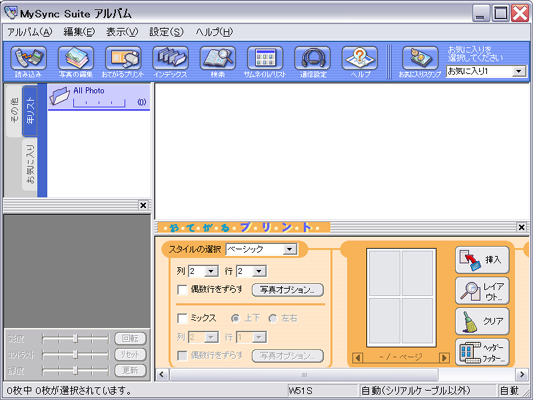Open the mix 行 dropdown showing 1
The width and height of the screenshot is (533, 400).
pyautogui.click(x=251, y=337)
